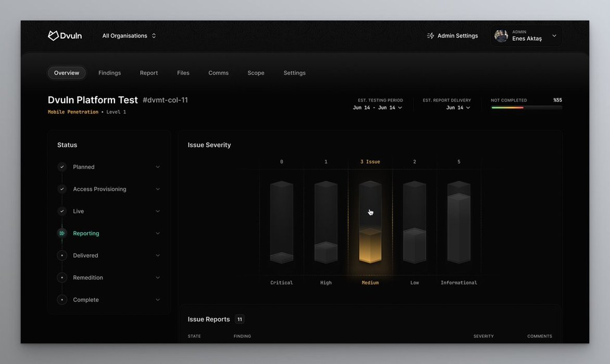
Task: Click the Access Provisioning checkmark icon
Action: (62, 189)
